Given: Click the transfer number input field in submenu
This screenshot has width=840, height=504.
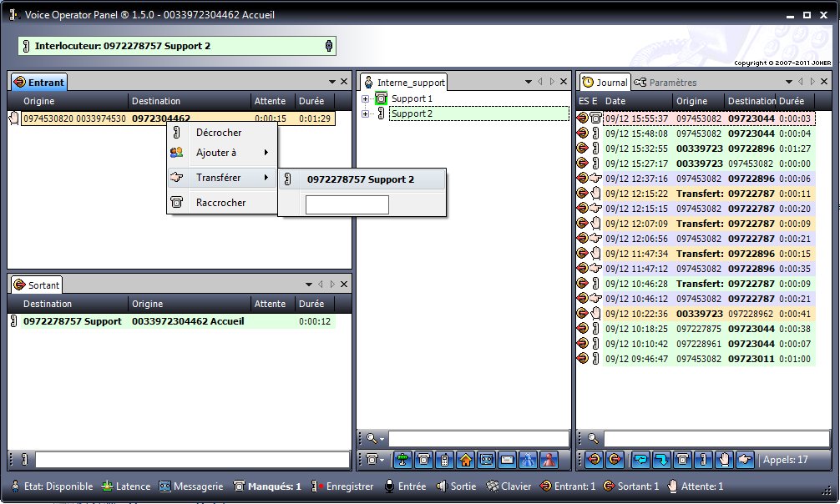Looking at the screenshot, I should click(347, 204).
